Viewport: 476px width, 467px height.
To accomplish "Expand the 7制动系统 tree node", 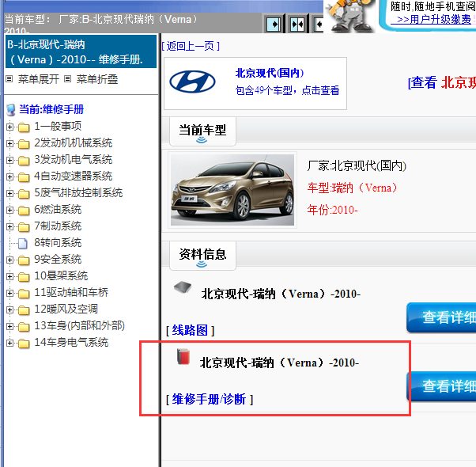I will (9, 226).
